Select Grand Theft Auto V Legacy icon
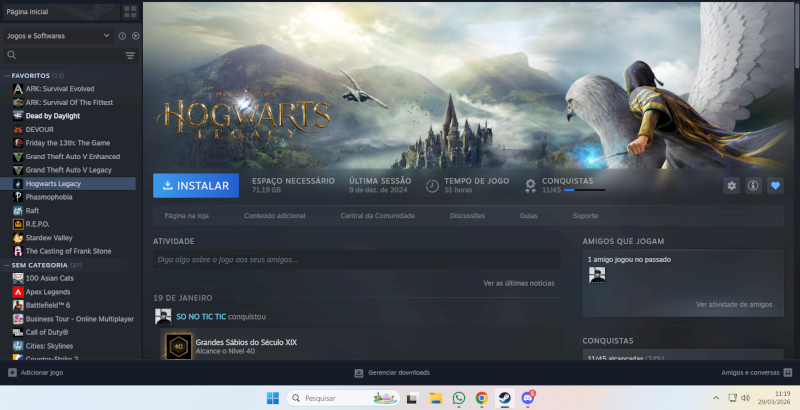 point(18,170)
